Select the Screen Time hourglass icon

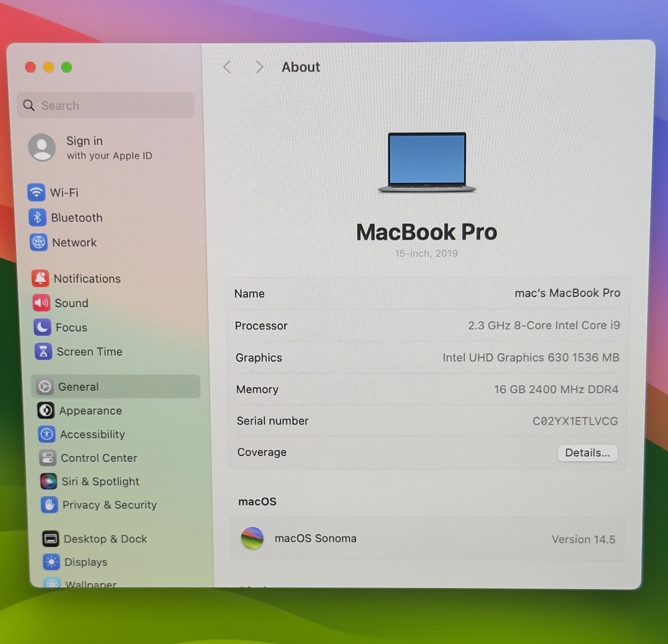(x=43, y=351)
